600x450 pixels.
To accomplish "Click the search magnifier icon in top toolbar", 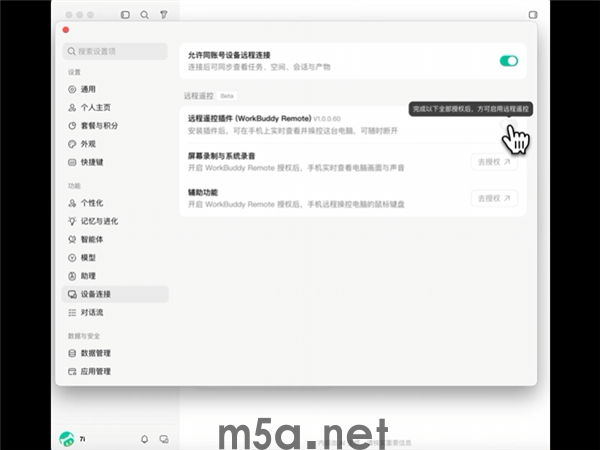I will point(144,15).
